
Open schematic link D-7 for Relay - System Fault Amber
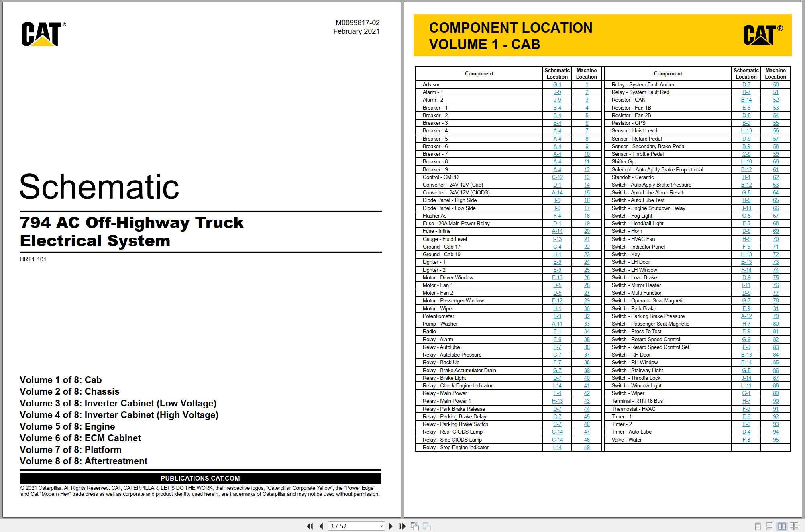pos(746,84)
